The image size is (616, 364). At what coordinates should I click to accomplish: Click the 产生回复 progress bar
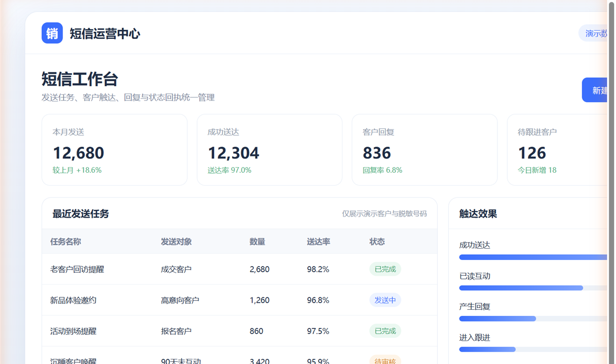533,319
